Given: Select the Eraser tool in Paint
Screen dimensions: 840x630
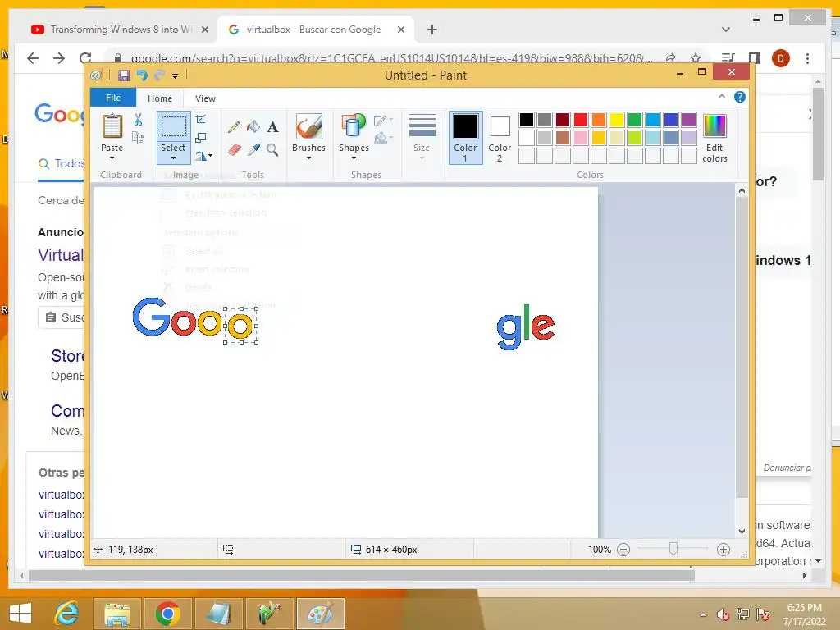Looking at the screenshot, I should click(x=234, y=149).
